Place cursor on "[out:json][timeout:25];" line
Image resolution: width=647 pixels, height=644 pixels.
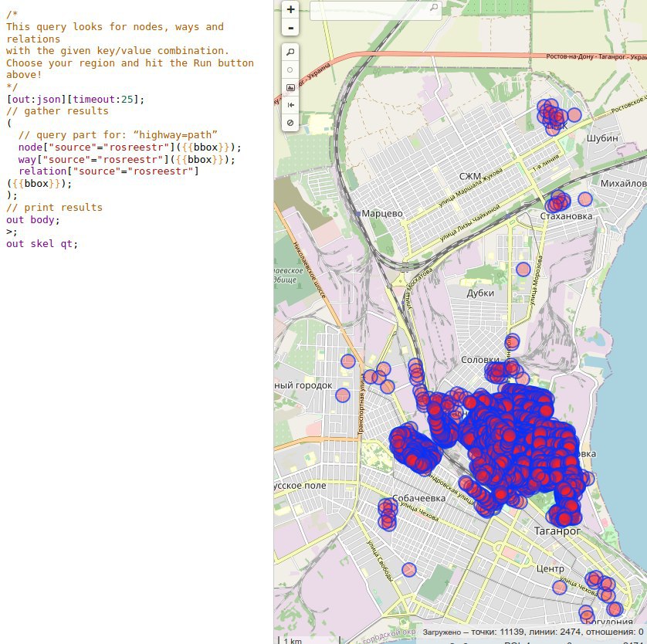coord(76,100)
